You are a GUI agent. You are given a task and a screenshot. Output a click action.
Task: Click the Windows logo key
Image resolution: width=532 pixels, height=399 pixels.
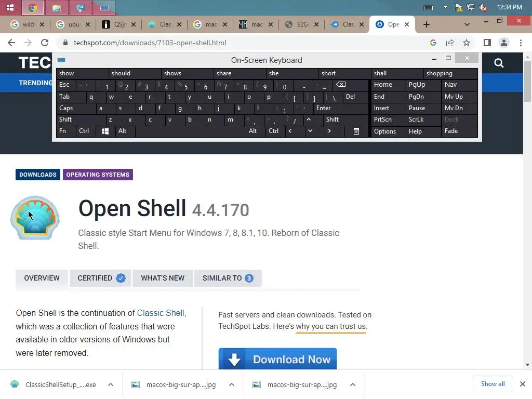(105, 131)
